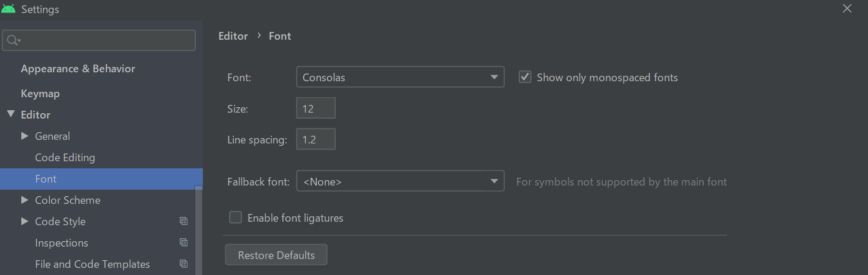Collapse the Editor tree section
The width and height of the screenshot is (868, 275).
tap(11, 114)
